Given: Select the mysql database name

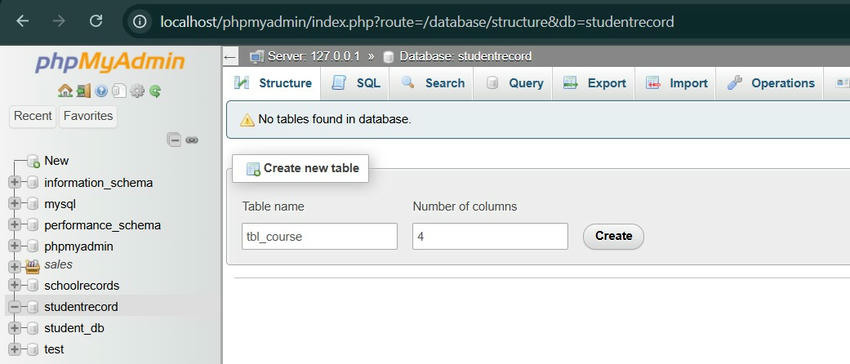Looking at the screenshot, I should [x=60, y=204].
